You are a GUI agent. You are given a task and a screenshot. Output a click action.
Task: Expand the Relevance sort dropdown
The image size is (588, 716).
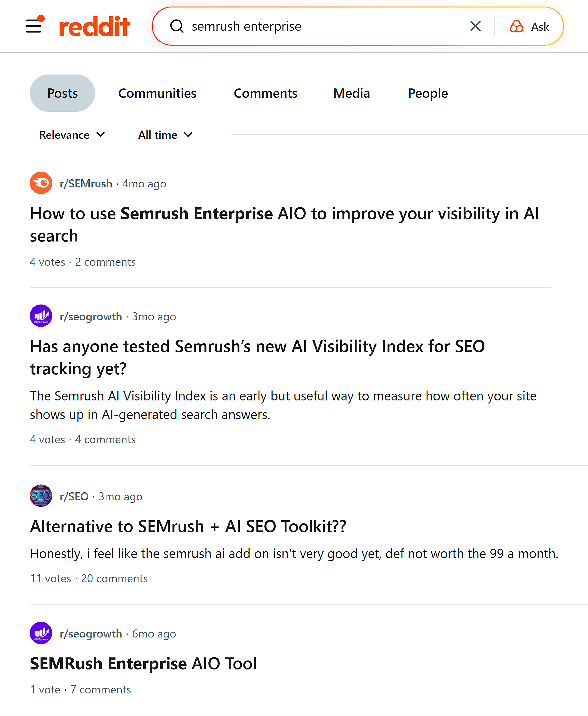(x=72, y=135)
